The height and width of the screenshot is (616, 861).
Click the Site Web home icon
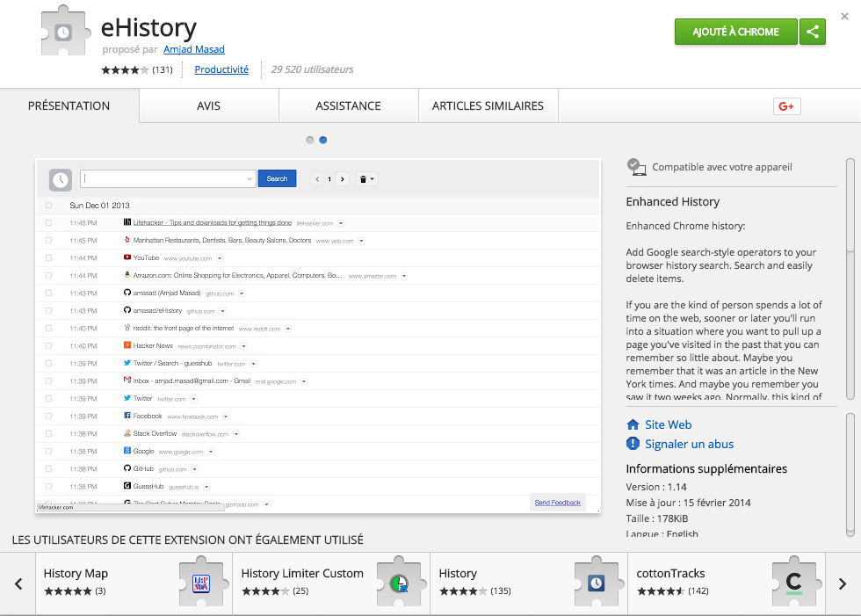click(x=633, y=424)
